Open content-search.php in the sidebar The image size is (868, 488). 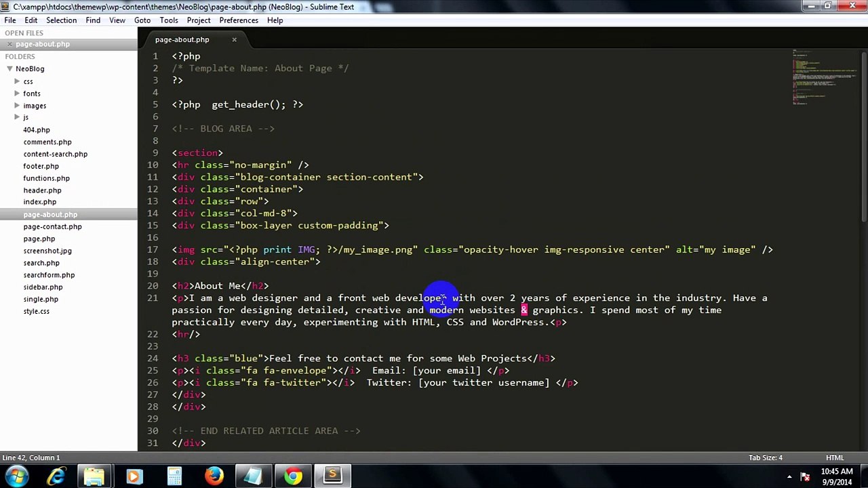(56, 154)
